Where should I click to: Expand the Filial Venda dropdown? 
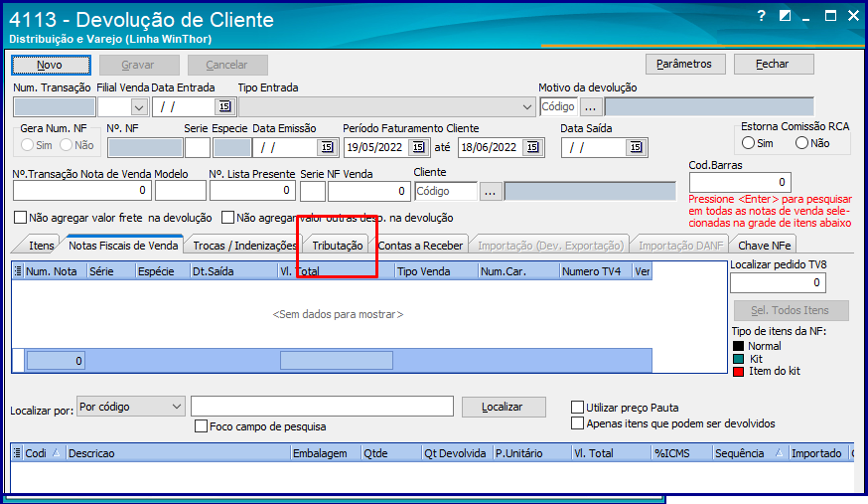click(x=139, y=107)
